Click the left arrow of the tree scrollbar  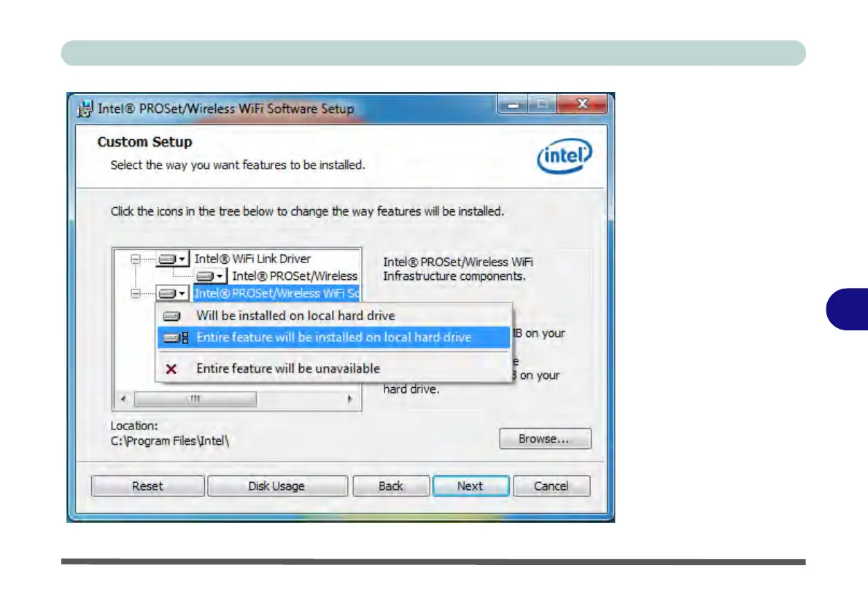[x=123, y=399]
